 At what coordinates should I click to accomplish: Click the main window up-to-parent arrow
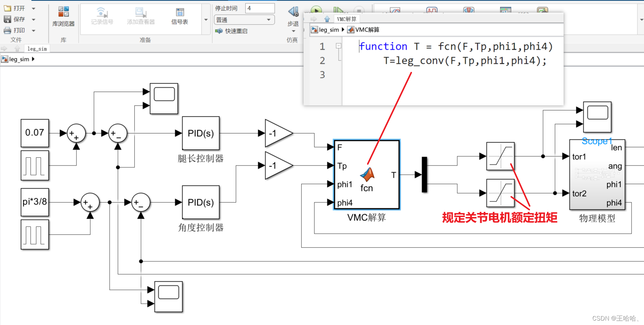pyautogui.click(x=17, y=49)
